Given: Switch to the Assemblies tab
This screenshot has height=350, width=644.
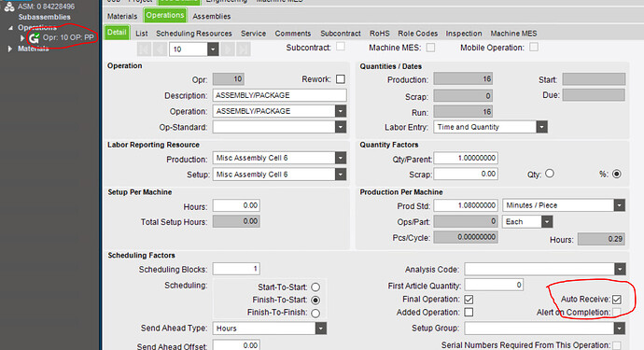Looking at the screenshot, I should click(212, 16).
